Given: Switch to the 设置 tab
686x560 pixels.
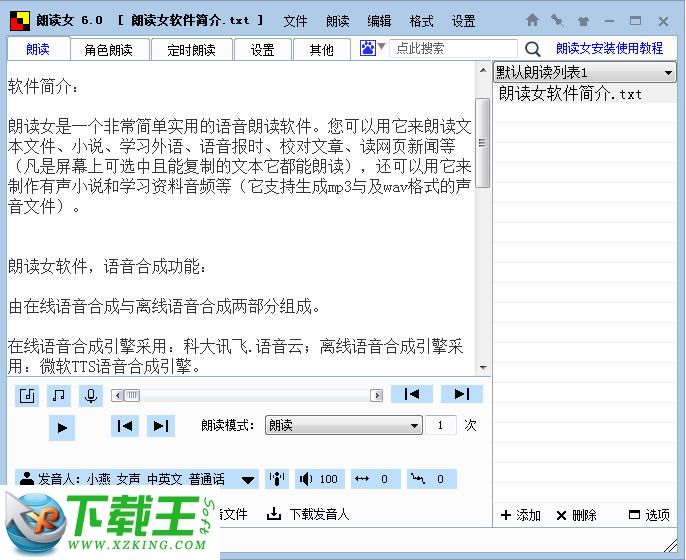Looking at the screenshot, I should point(262,50).
